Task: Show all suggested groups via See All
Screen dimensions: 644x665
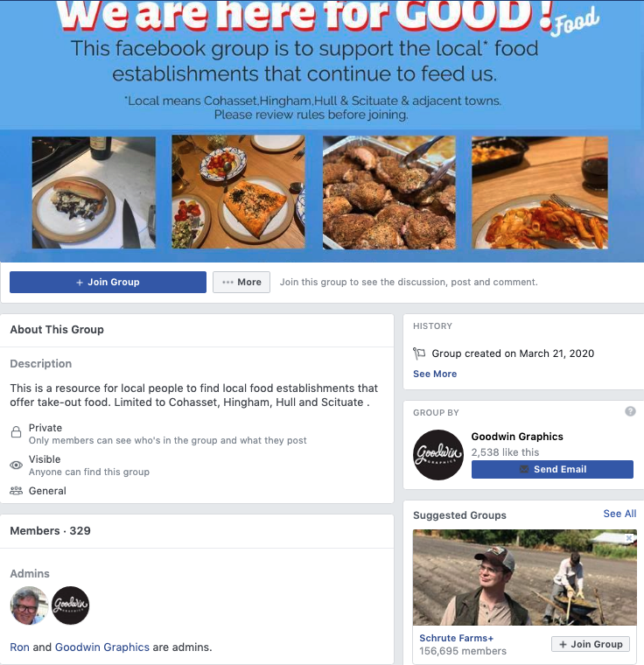Action: click(x=619, y=514)
